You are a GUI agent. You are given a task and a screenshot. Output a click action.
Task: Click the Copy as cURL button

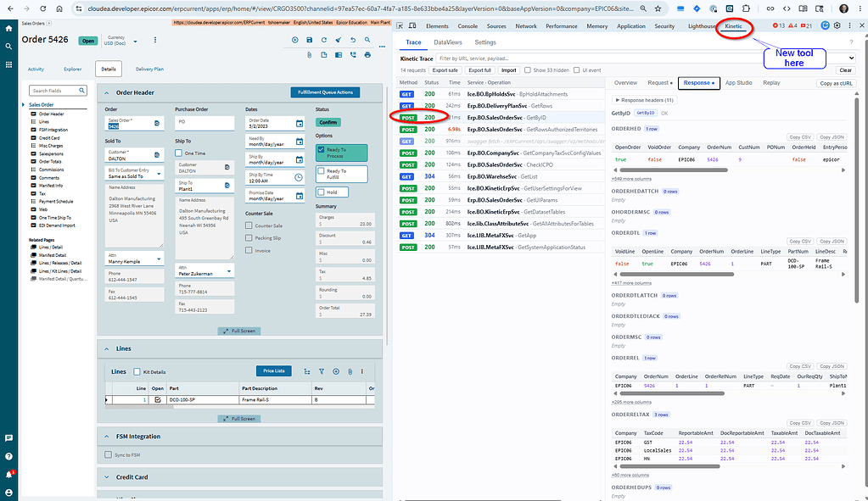tap(836, 83)
